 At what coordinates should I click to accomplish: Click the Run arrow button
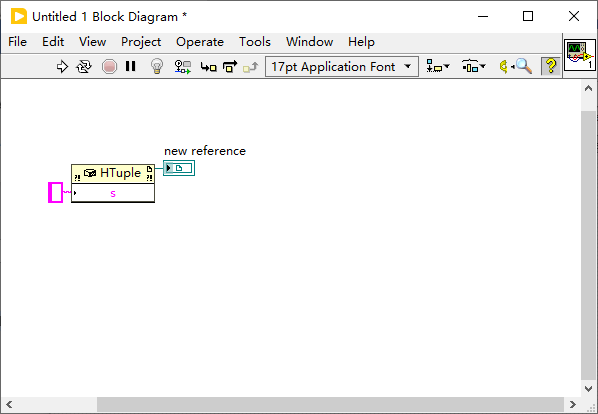point(62,67)
